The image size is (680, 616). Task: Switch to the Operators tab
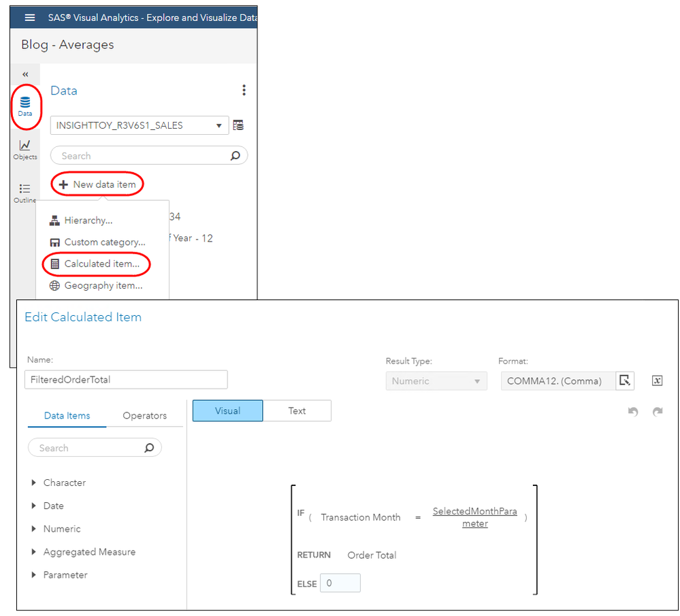[144, 416]
